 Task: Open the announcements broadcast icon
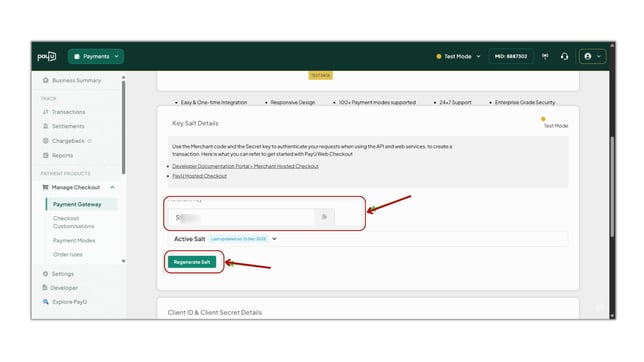[545, 56]
